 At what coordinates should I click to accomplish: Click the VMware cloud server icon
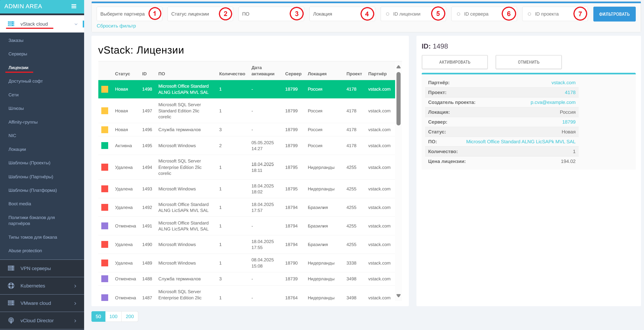(x=11, y=303)
